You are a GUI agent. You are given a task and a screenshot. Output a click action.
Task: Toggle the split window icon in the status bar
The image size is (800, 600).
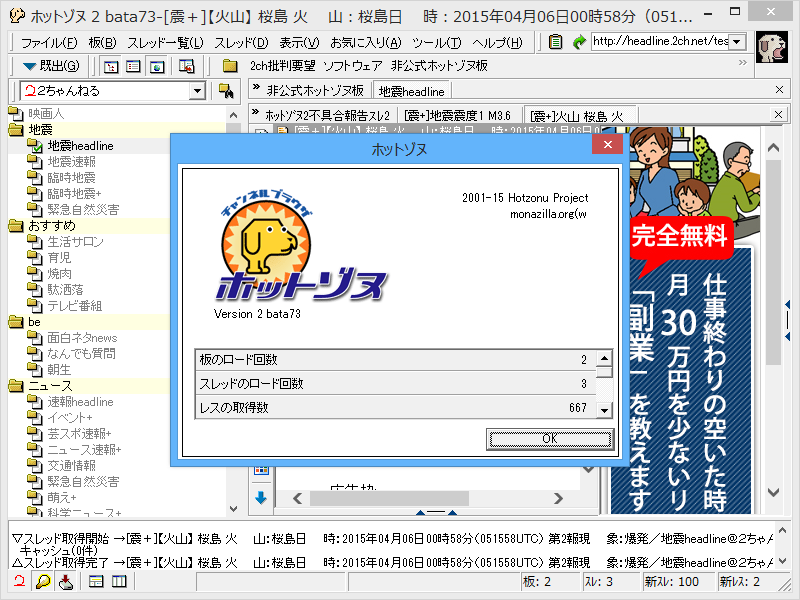coord(97,583)
